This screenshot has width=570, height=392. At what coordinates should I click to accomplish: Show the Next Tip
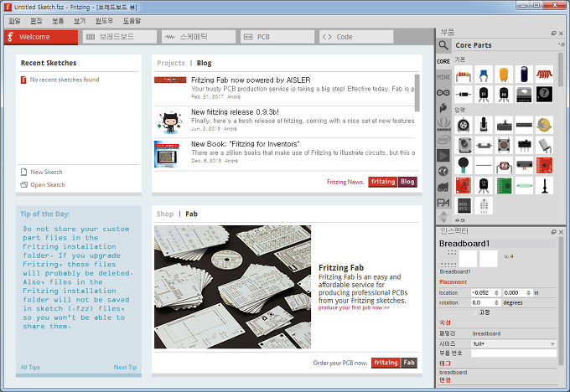coord(125,368)
